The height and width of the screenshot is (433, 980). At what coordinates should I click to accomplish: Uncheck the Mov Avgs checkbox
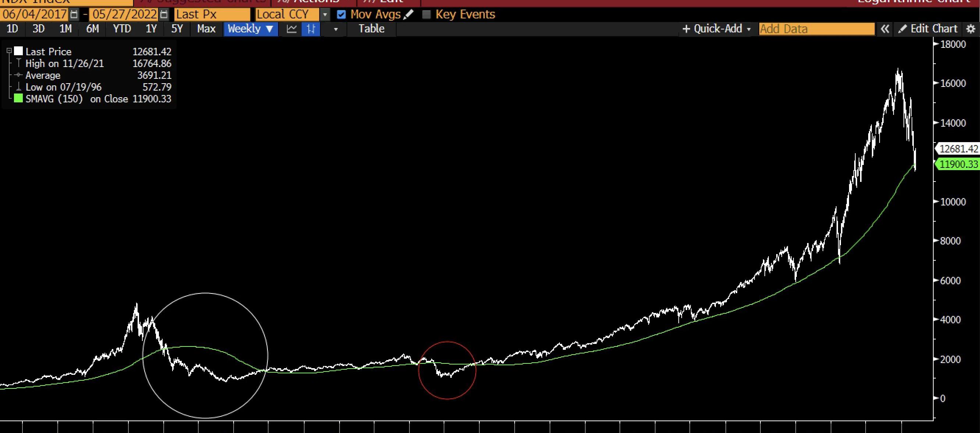pyautogui.click(x=341, y=14)
